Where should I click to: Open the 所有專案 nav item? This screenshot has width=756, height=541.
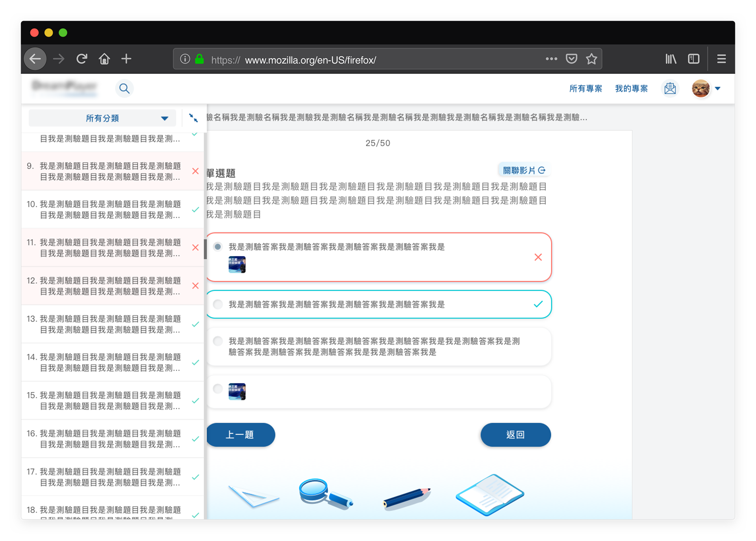(586, 89)
